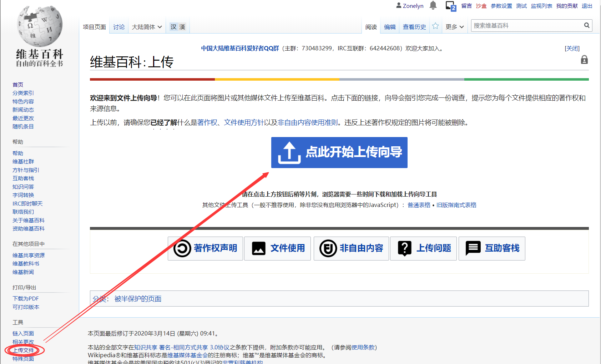Click the 汉 漢 conversion tab
This screenshot has height=364, width=601.
tap(178, 27)
